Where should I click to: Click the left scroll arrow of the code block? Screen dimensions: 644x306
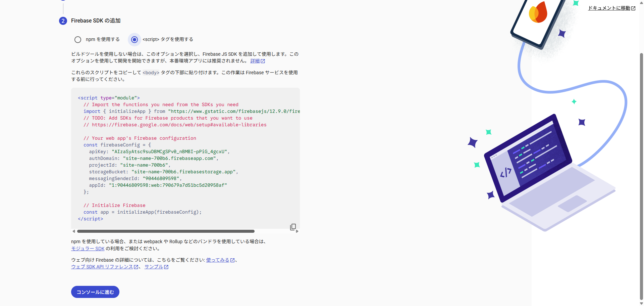[73, 231]
